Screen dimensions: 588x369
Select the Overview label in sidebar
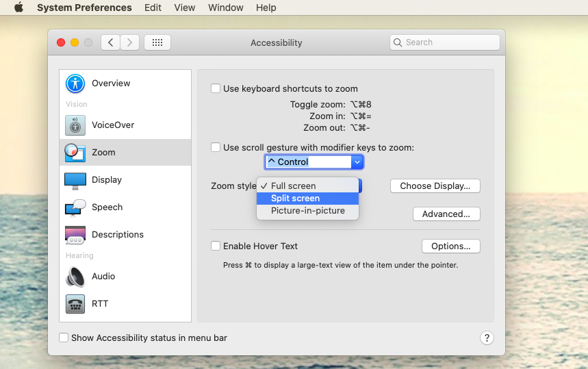(111, 84)
